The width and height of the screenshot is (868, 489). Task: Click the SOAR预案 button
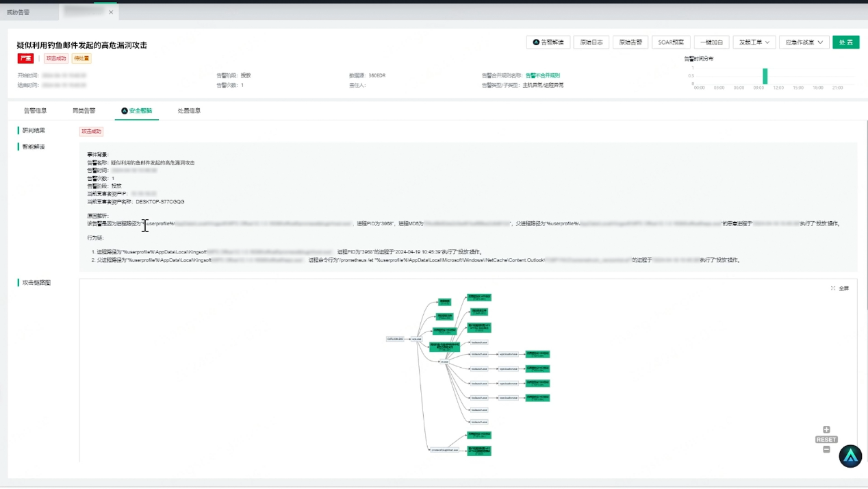[x=671, y=42]
